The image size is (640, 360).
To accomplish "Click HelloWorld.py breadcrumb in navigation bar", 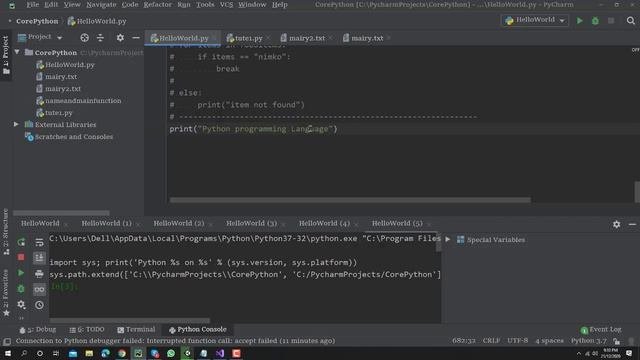I will 97,21.
